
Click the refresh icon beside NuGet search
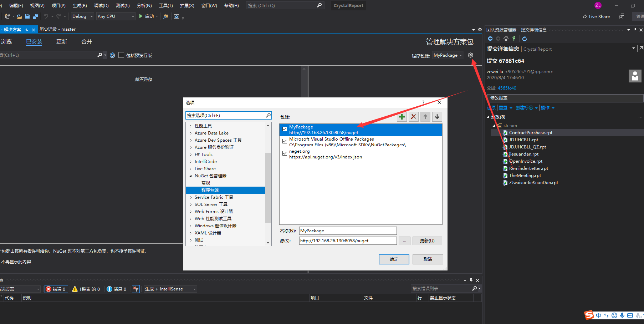tap(112, 55)
